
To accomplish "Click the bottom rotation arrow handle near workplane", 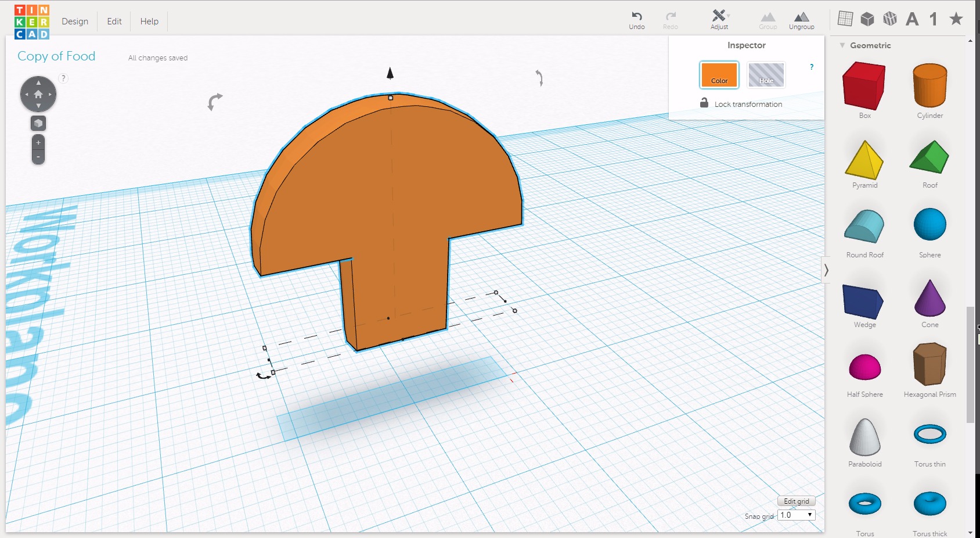I will tap(264, 376).
